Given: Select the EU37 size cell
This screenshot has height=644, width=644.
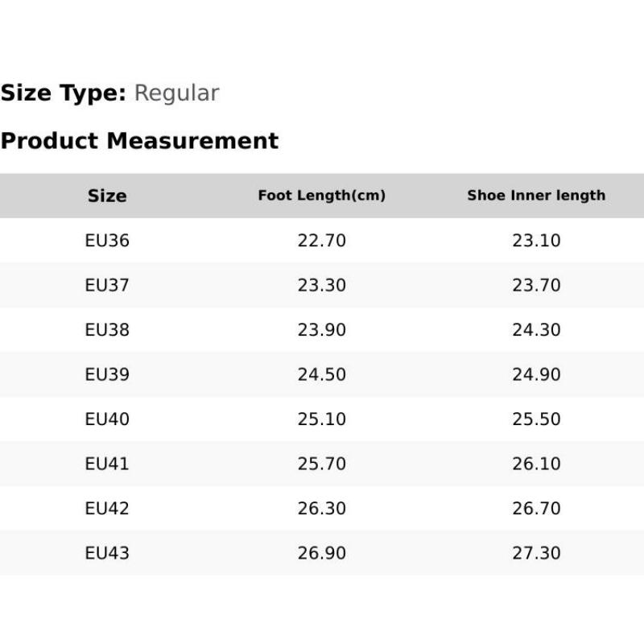Looking at the screenshot, I should tap(107, 285).
